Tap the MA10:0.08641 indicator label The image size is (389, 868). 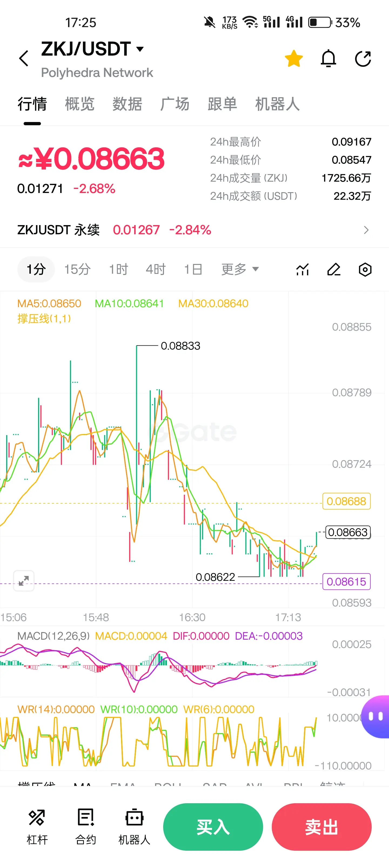[129, 303]
